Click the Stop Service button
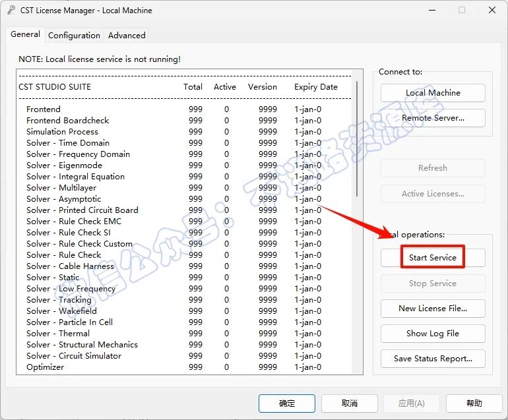The image size is (508, 420). click(433, 284)
